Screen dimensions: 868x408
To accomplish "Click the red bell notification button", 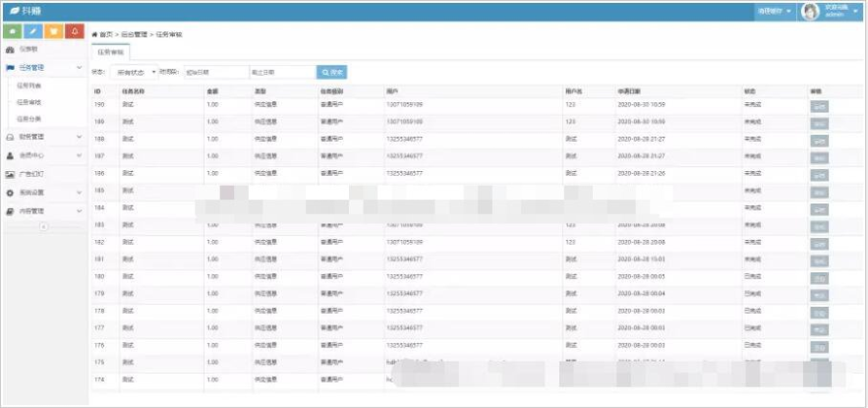I will [75, 32].
